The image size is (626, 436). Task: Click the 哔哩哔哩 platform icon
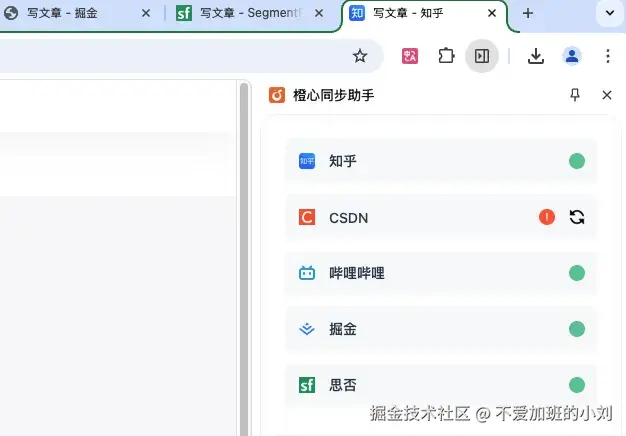coord(307,273)
